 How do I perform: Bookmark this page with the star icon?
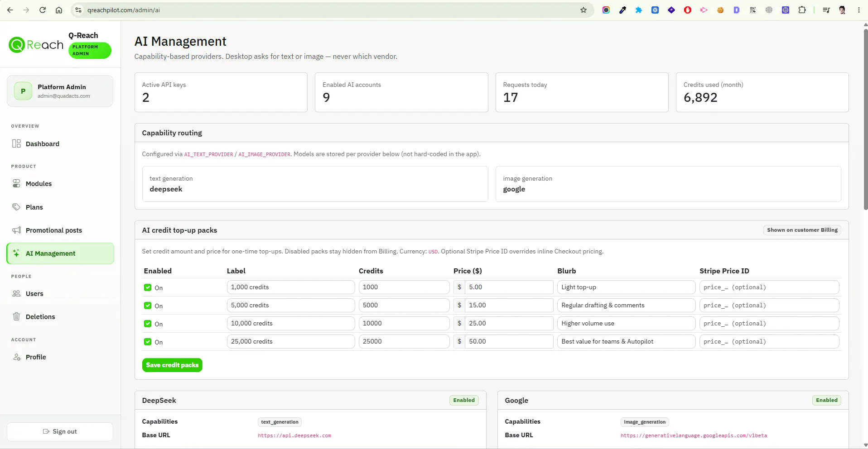pyautogui.click(x=583, y=10)
